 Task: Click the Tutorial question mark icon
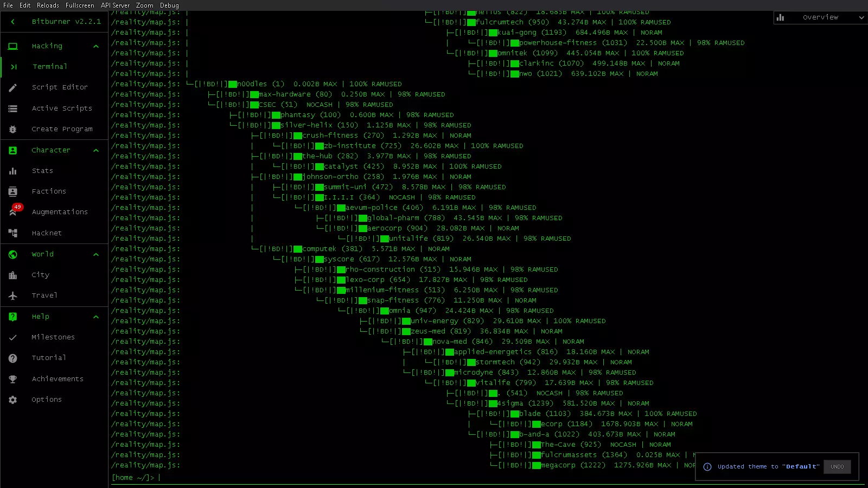click(13, 358)
